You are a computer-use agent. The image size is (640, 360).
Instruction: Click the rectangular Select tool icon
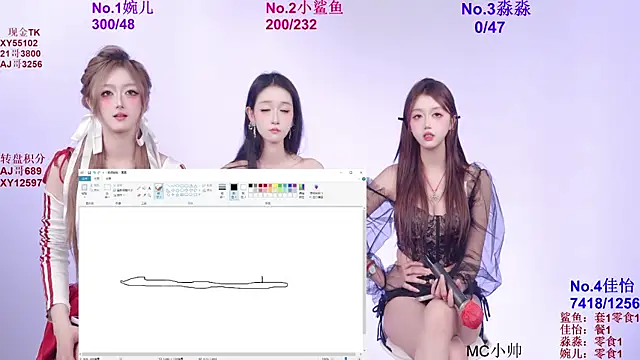point(107,187)
